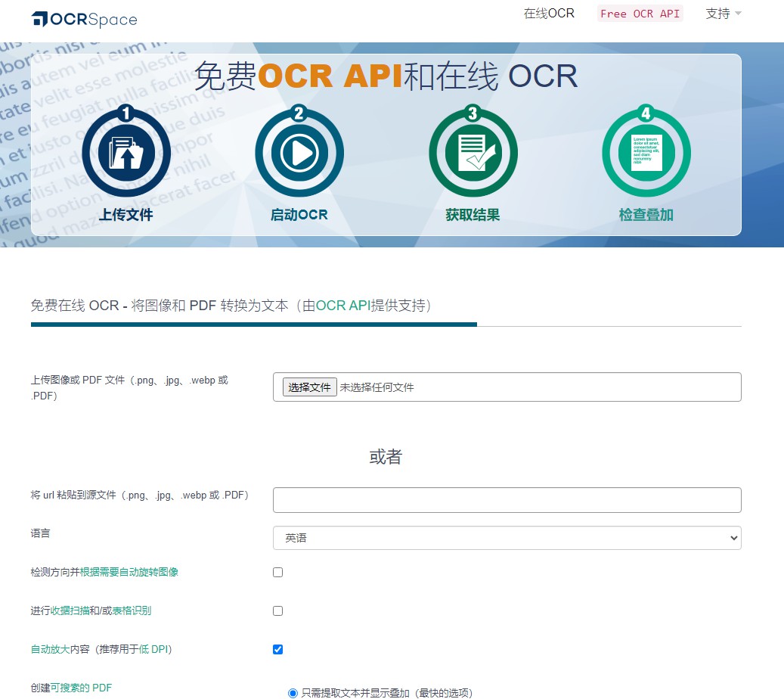Viewport: 784px width, 699px height.
Task: Open the 自动放大 link
Action: point(50,649)
